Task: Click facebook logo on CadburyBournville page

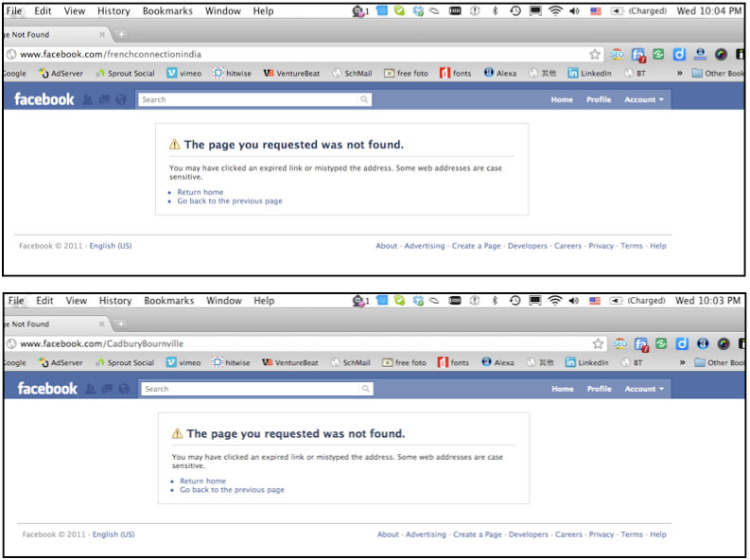Action: pos(47,389)
